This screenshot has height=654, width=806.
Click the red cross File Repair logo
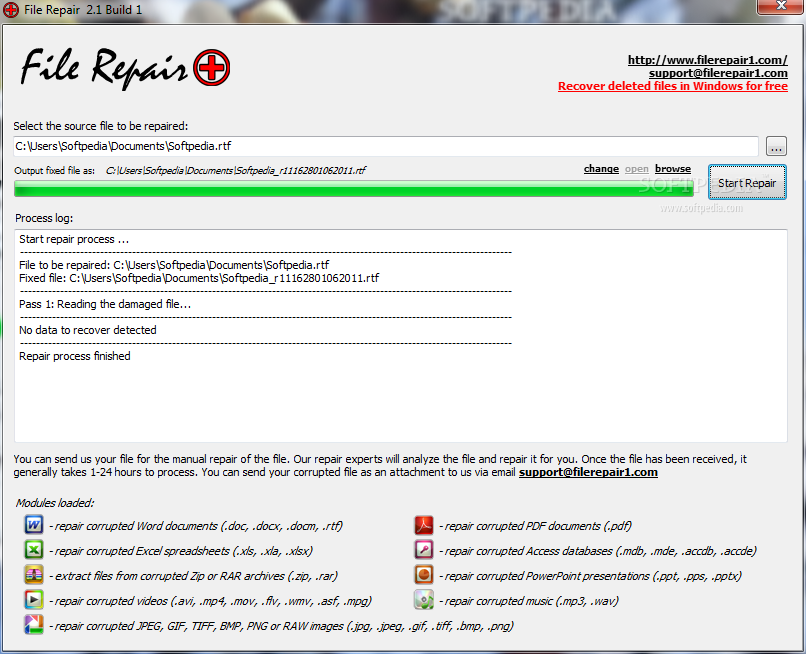point(212,68)
